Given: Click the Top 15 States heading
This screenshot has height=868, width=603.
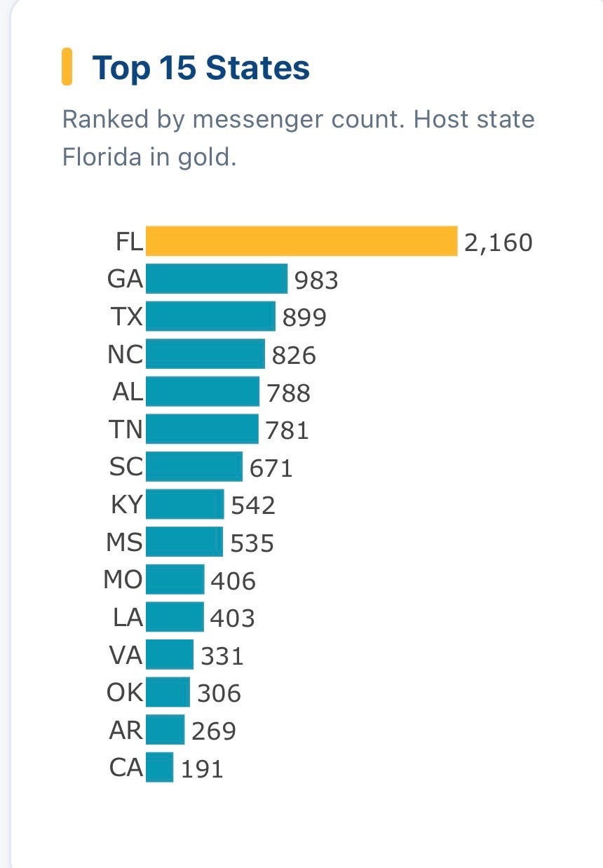Looking at the screenshot, I should pos(201,68).
